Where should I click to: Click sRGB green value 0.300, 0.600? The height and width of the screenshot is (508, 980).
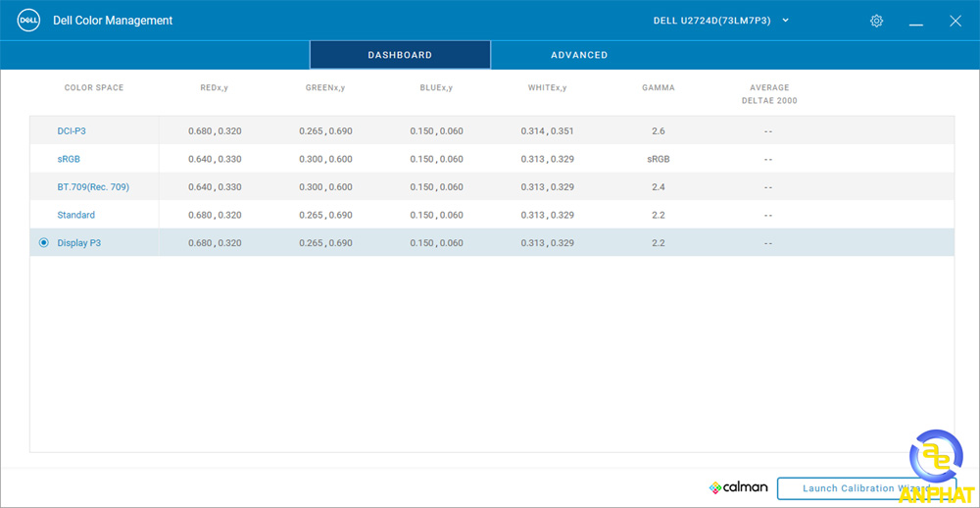(x=325, y=160)
